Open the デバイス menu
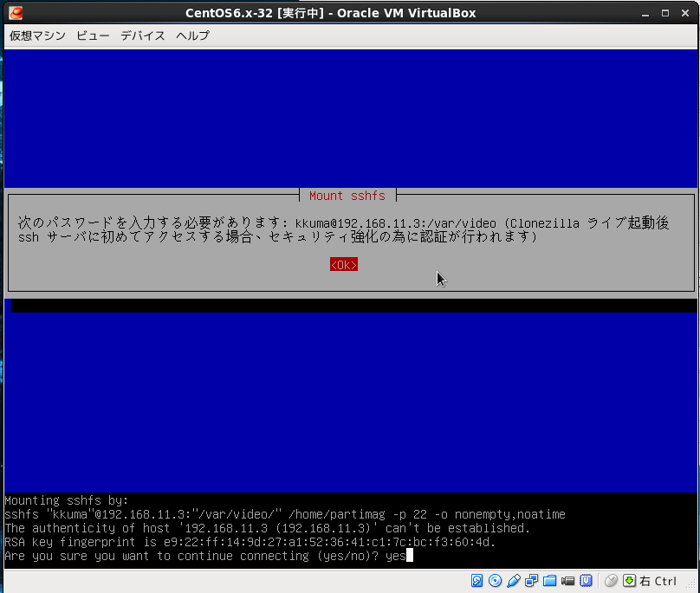 (x=142, y=35)
